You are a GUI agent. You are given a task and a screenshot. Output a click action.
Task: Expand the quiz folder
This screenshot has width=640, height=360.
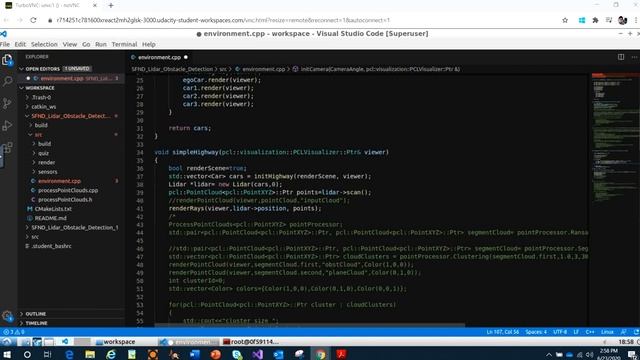coord(43,153)
